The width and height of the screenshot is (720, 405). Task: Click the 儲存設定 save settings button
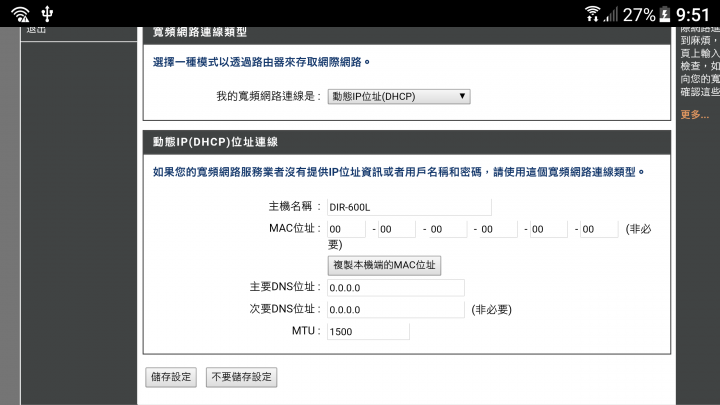[x=171, y=377]
